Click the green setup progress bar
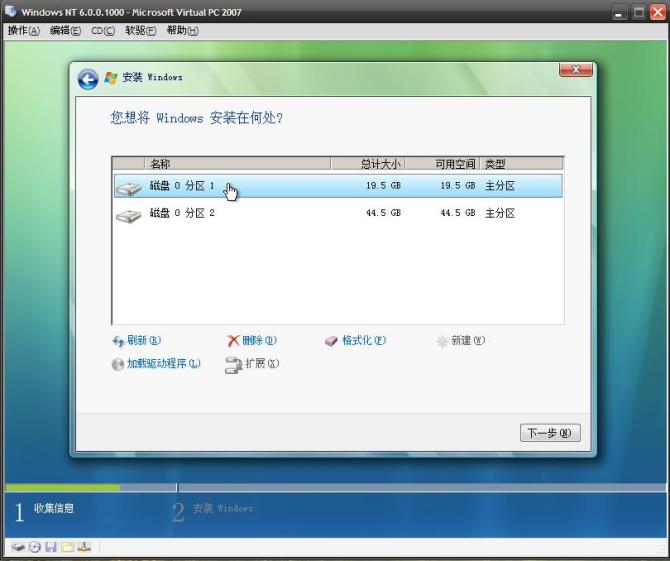This screenshot has width=670, height=561. pos(63,488)
